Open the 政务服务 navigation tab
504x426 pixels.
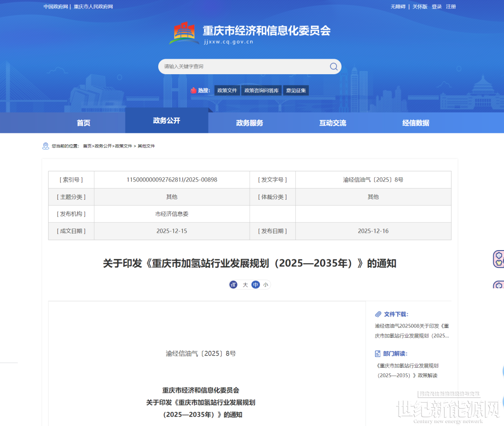250,123
